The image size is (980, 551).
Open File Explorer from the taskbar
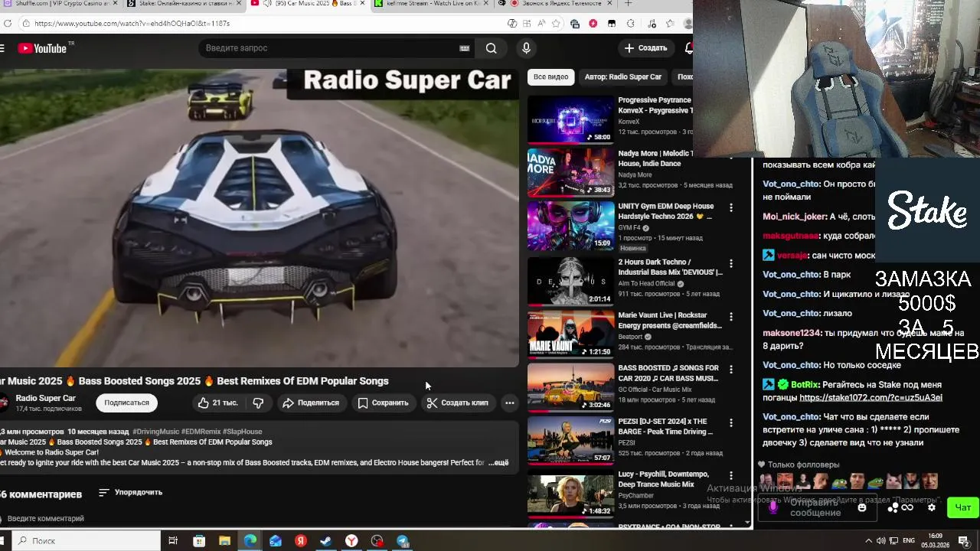[x=224, y=541]
